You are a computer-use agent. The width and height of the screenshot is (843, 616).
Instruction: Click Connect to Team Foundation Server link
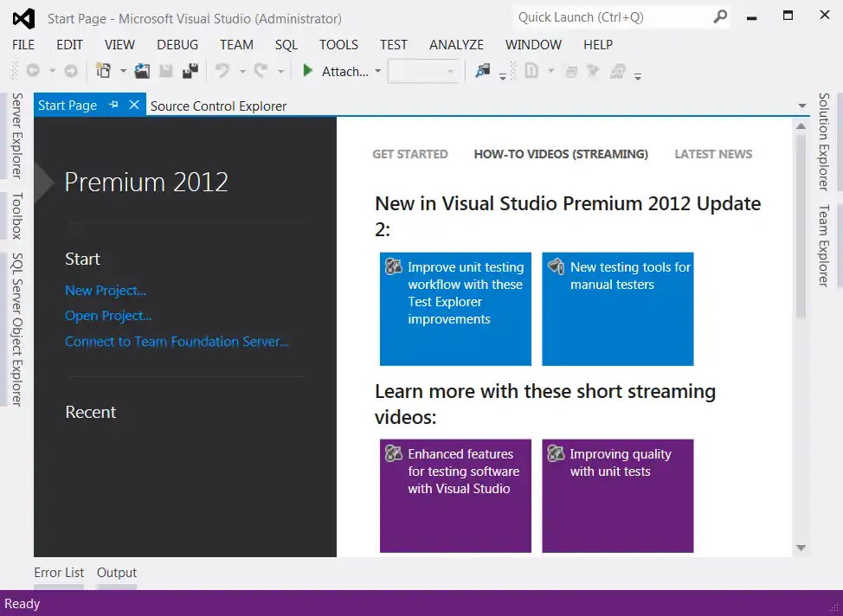click(177, 342)
